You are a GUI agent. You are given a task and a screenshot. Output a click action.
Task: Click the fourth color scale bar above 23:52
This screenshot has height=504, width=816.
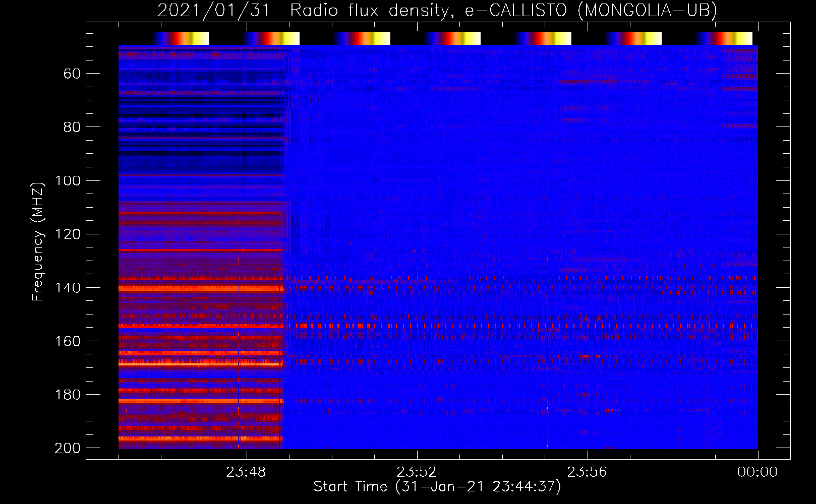(x=452, y=38)
